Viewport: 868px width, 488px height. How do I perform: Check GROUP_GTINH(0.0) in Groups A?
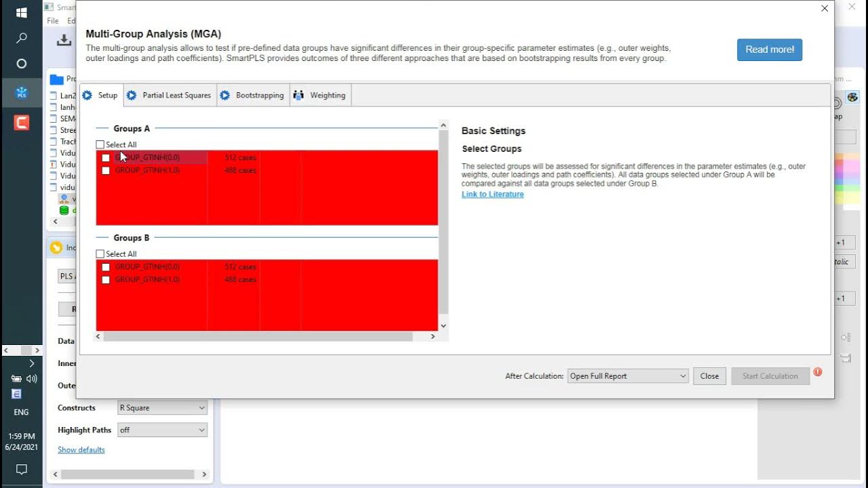pos(106,158)
